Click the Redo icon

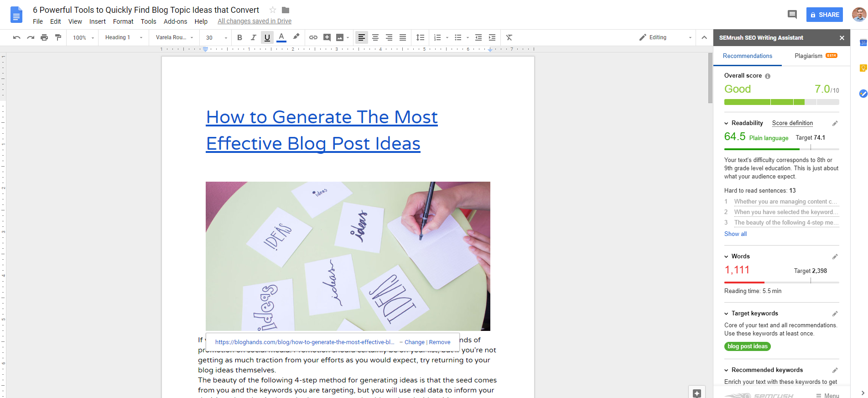point(31,37)
